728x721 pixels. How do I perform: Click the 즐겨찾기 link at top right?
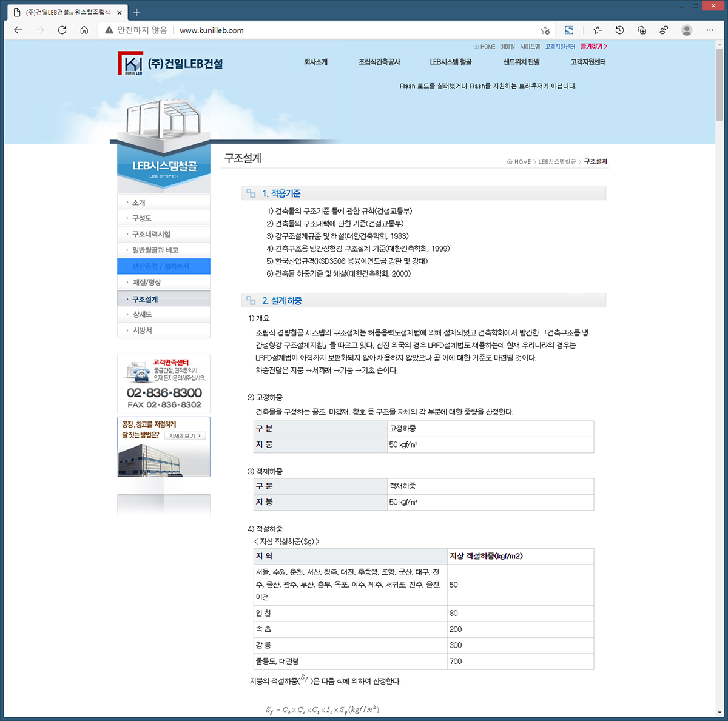593,47
